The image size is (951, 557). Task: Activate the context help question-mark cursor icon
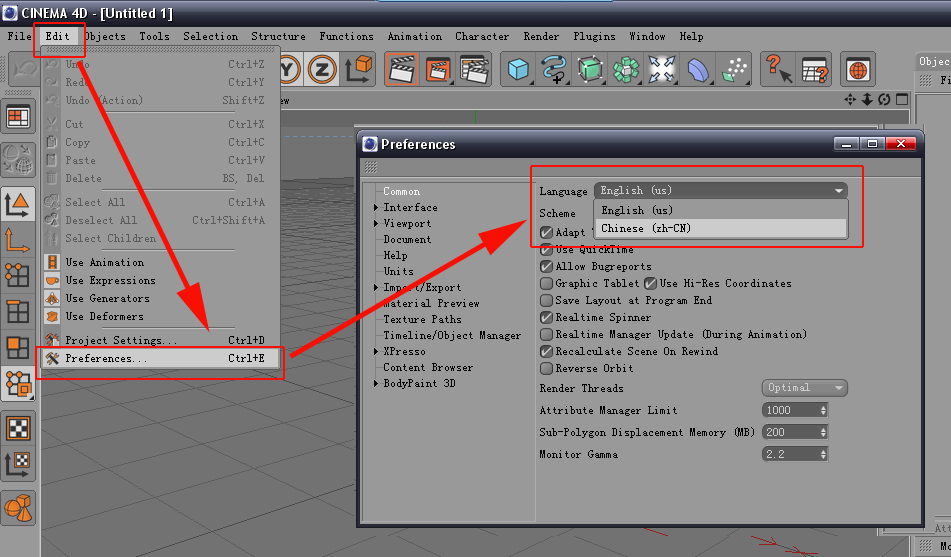778,69
